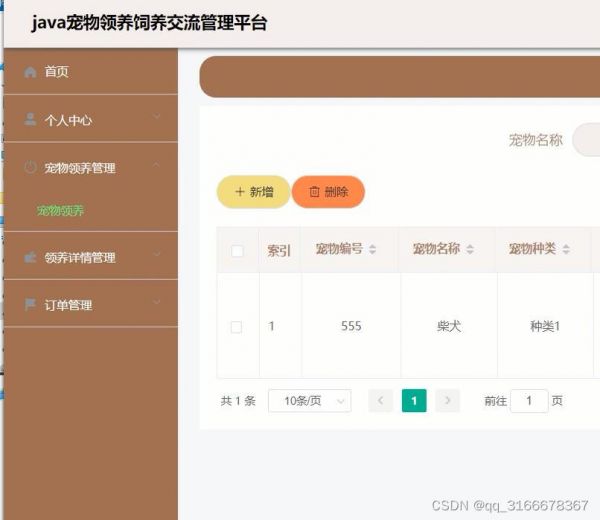Click the trash icon in 删除 button

coord(314,191)
